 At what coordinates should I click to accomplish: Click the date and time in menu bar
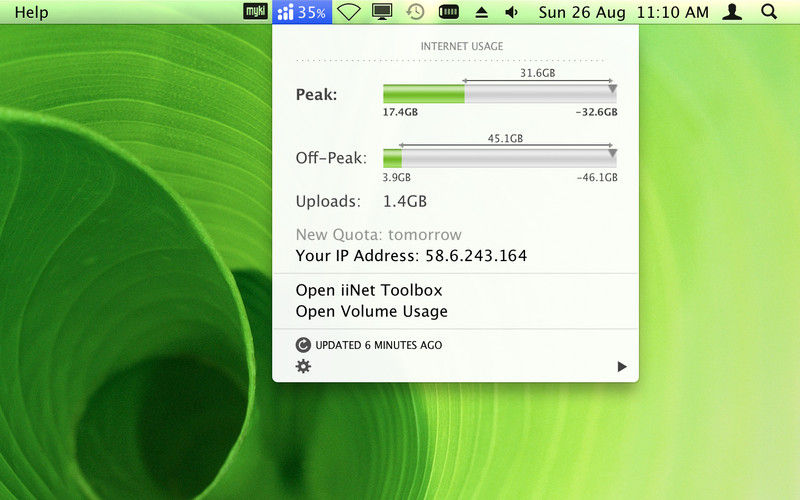click(x=623, y=12)
